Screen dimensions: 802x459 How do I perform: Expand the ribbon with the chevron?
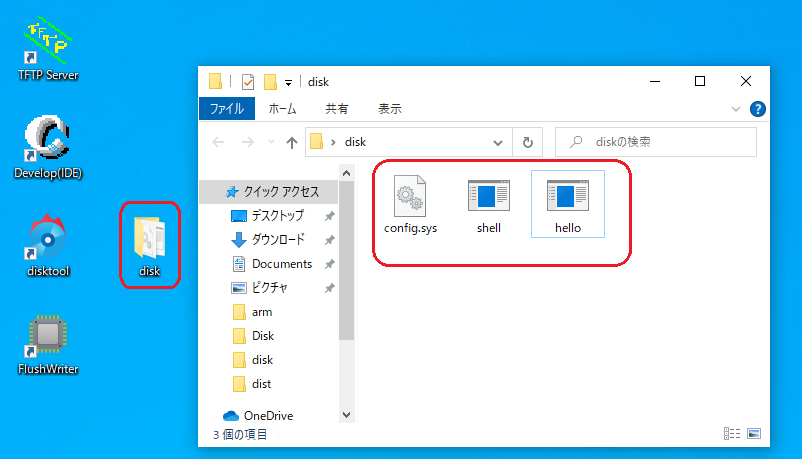click(x=736, y=109)
